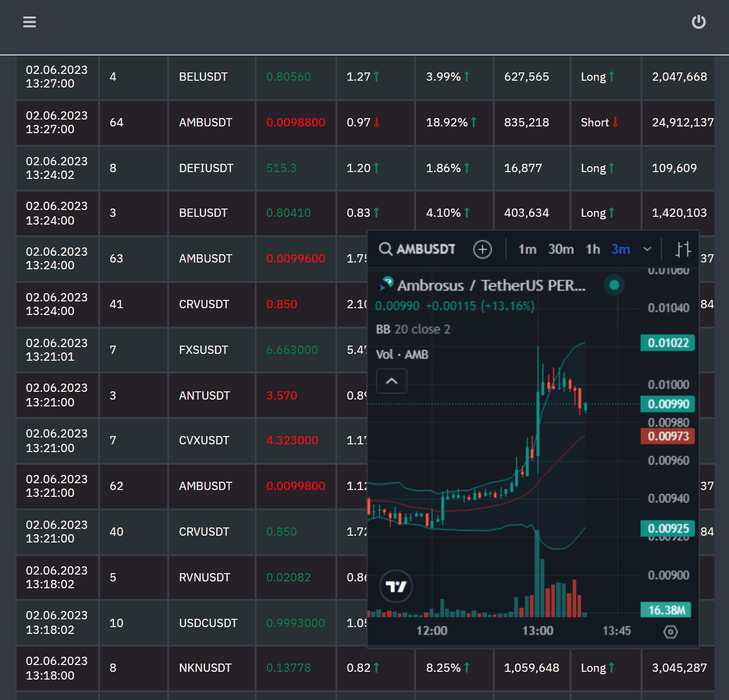
Task: Click volume 627,565
Action: pos(526,77)
